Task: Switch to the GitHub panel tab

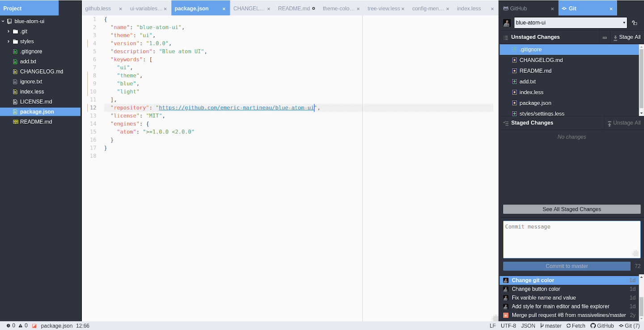Action: tap(519, 8)
